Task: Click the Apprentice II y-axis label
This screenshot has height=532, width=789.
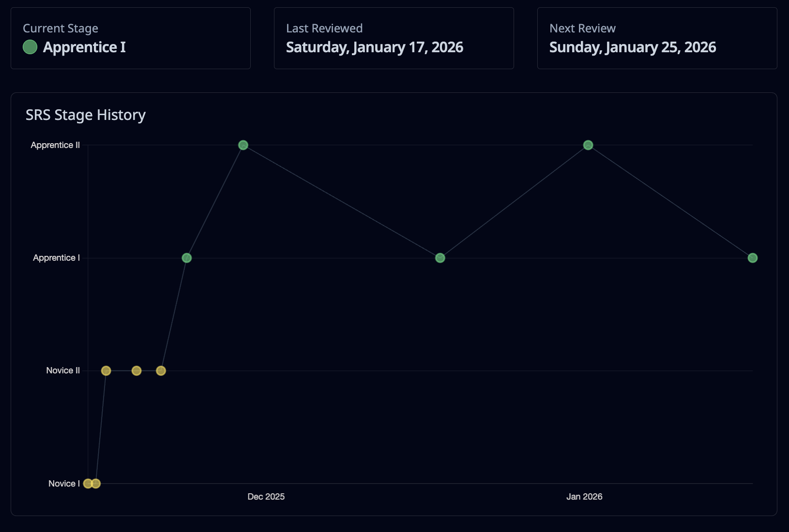Action: tap(55, 145)
